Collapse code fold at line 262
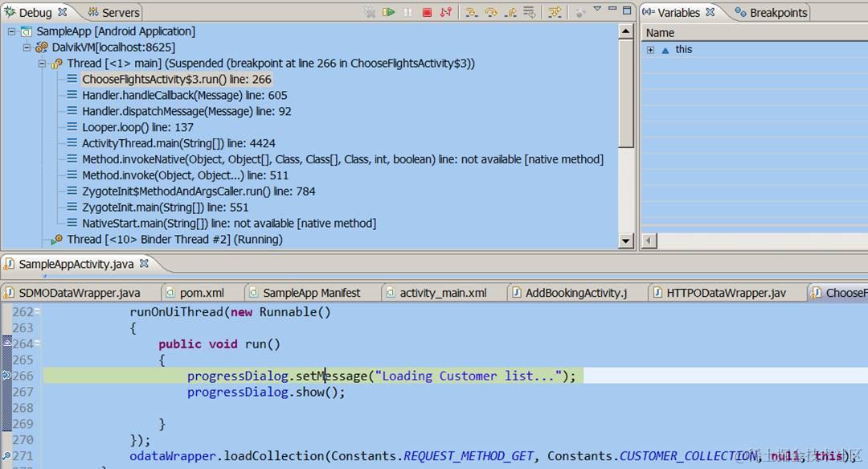Image resolution: width=868 pixels, height=469 pixels. coord(37,311)
